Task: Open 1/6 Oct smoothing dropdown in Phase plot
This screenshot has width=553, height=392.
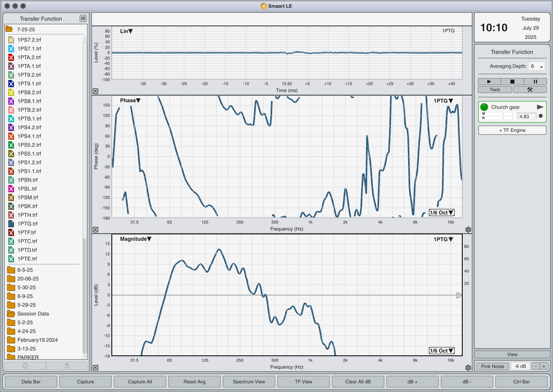Action: click(442, 213)
